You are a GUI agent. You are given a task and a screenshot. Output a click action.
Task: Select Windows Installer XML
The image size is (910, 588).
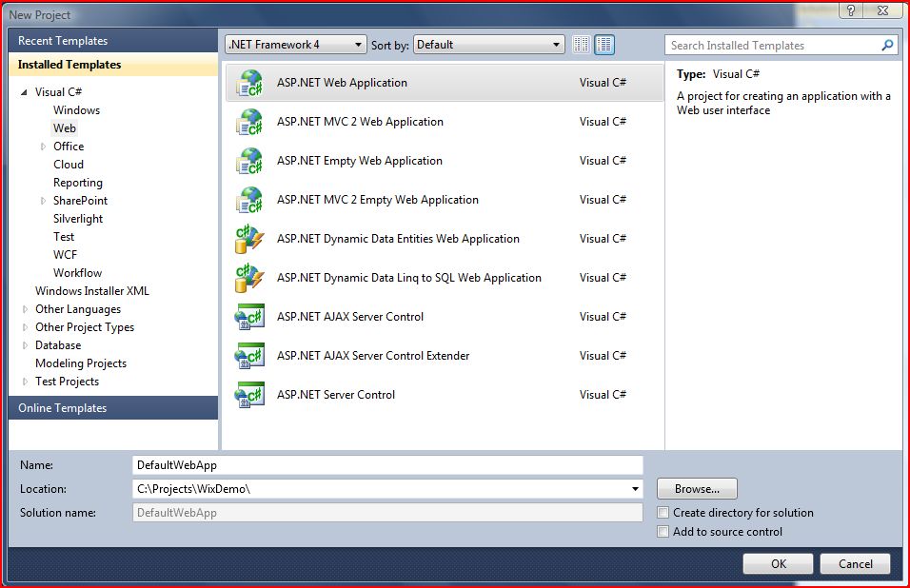click(92, 291)
